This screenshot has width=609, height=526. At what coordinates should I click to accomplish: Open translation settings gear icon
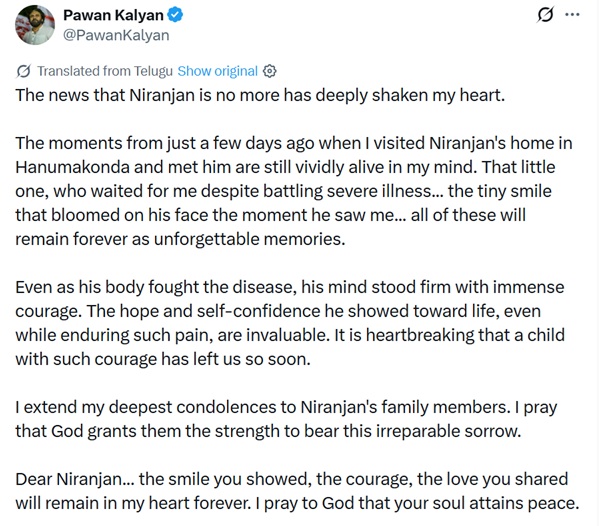click(270, 71)
